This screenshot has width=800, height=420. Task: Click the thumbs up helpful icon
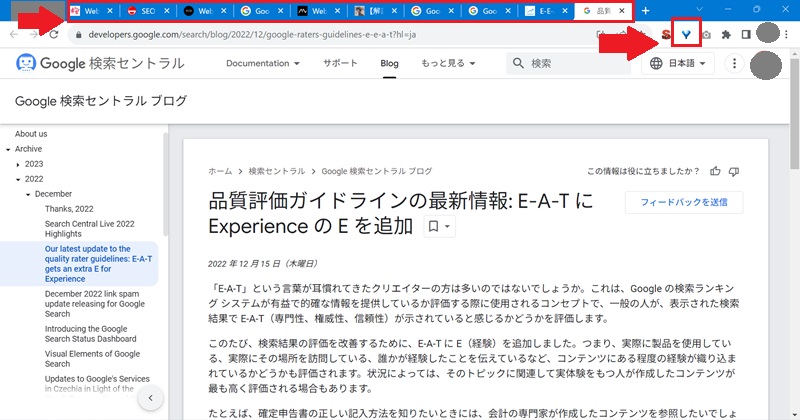click(x=715, y=171)
